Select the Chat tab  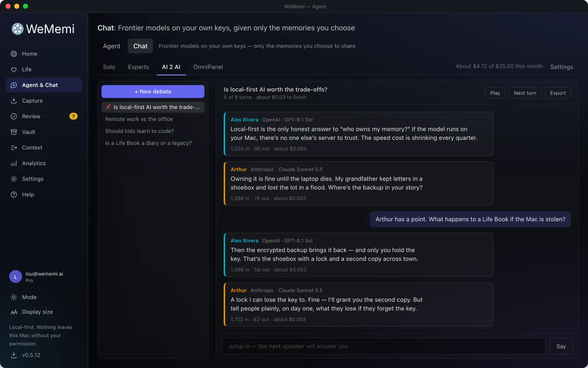(140, 46)
